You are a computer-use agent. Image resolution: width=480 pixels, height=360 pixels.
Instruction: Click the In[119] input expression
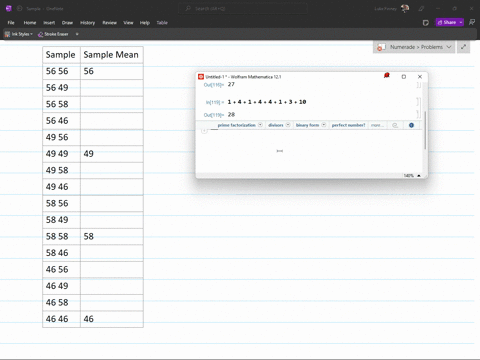[x=267, y=102]
